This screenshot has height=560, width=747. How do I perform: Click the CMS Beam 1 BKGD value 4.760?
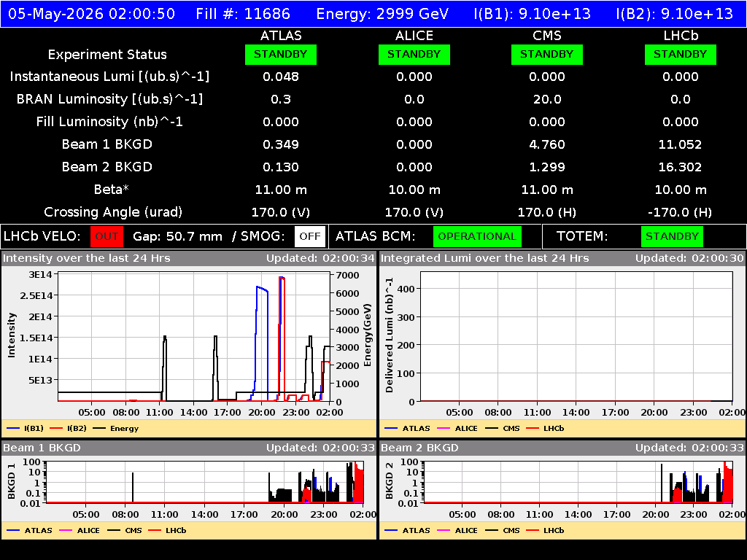click(547, 144)
